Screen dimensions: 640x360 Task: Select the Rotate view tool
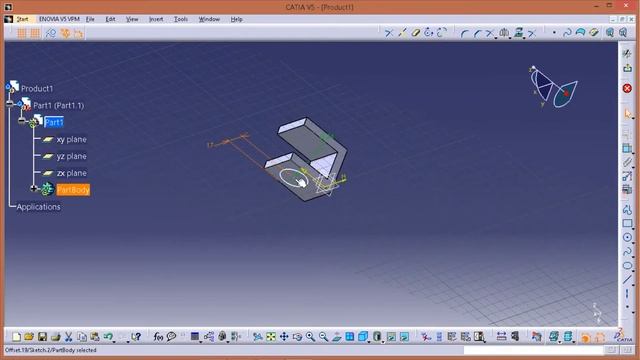click(297, 337)
